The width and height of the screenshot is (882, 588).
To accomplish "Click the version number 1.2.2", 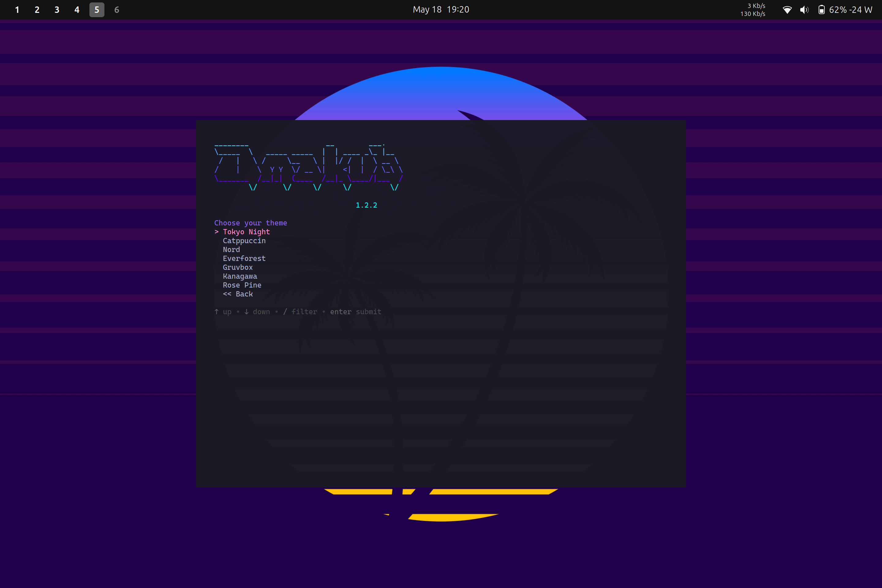I will point(366,205).
